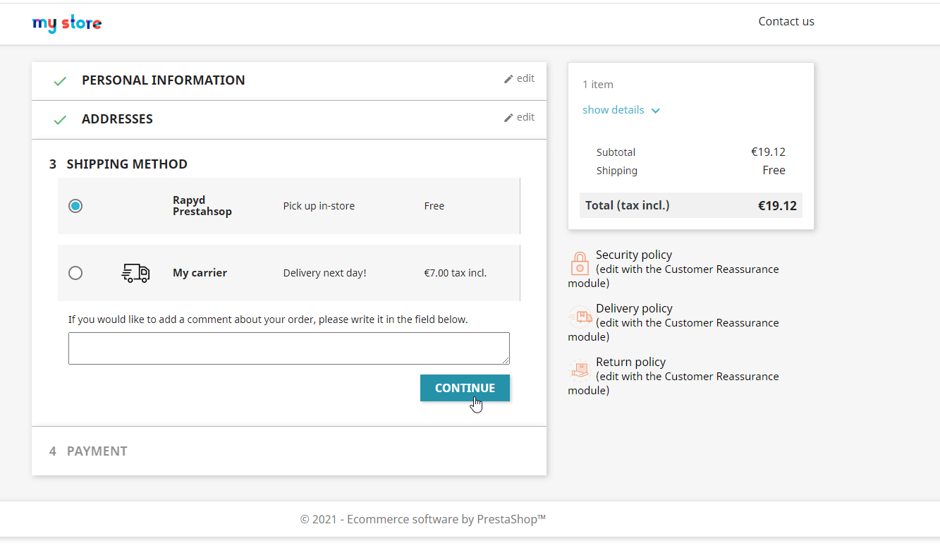Open the Contact us link
Screen dimensions: 940x560
point(786,21)
